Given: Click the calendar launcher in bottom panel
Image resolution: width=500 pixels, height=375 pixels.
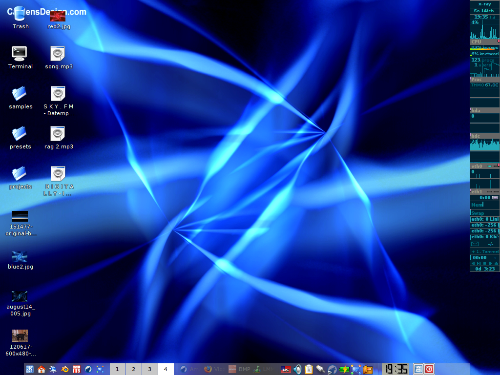Looking at the screenshot, I should tap(77, 369).
